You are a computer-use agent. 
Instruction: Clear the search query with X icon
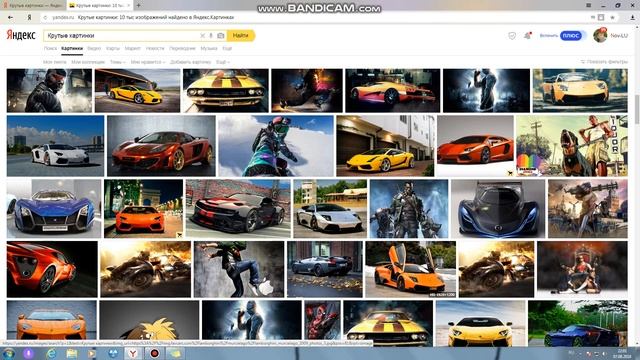tap(202, 36)
